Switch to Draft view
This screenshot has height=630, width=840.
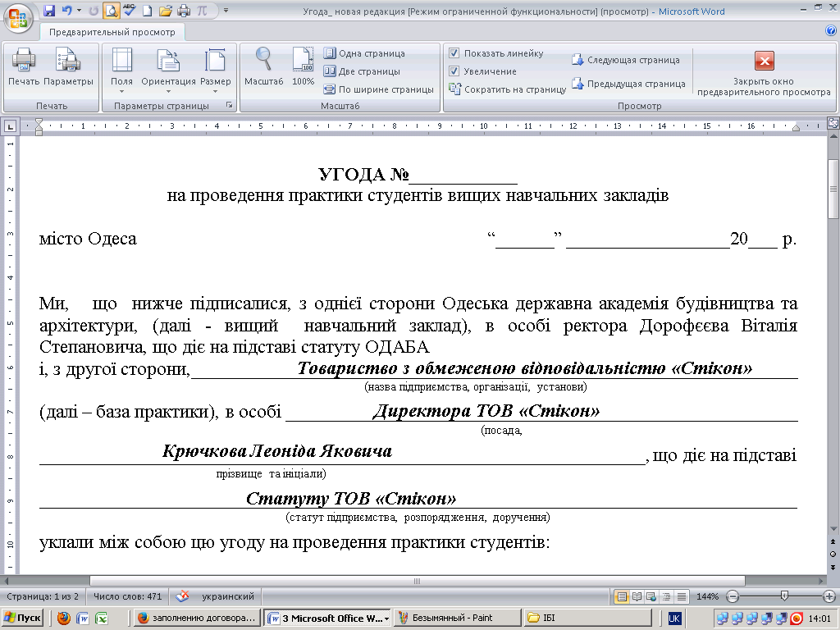682,596
